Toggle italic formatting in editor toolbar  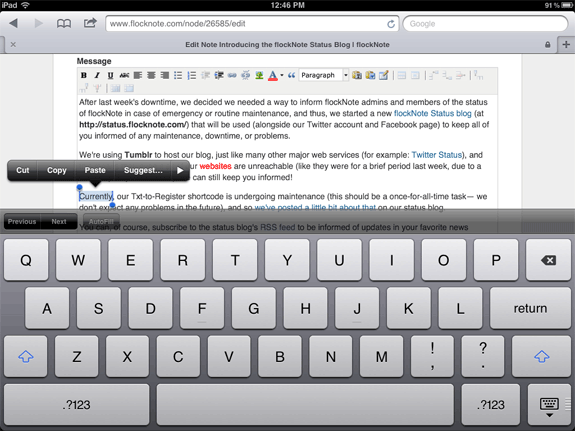[97, 75]
